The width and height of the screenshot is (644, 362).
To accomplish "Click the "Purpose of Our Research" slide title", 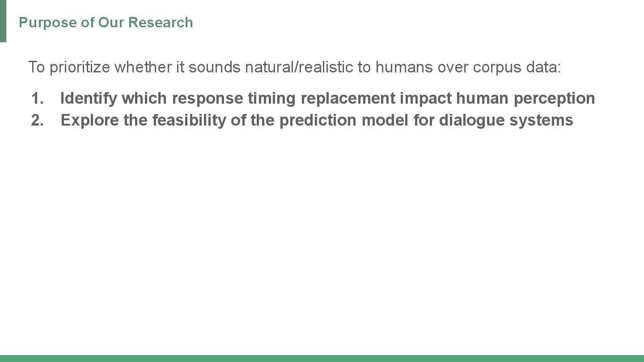I will coord(106,22).
